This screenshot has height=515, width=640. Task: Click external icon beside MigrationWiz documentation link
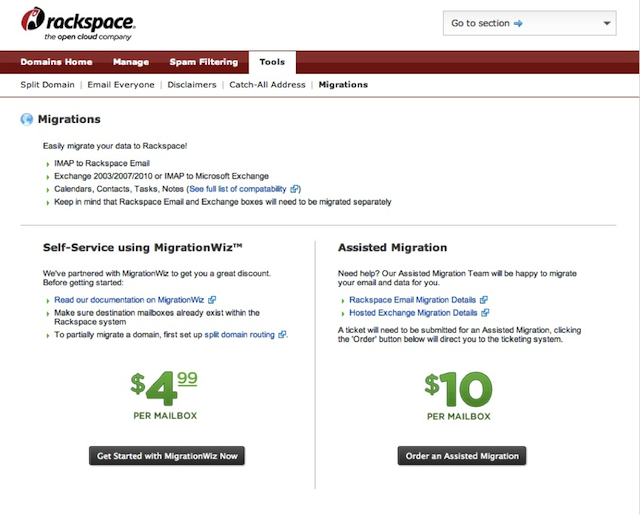[x=212, y=300]
